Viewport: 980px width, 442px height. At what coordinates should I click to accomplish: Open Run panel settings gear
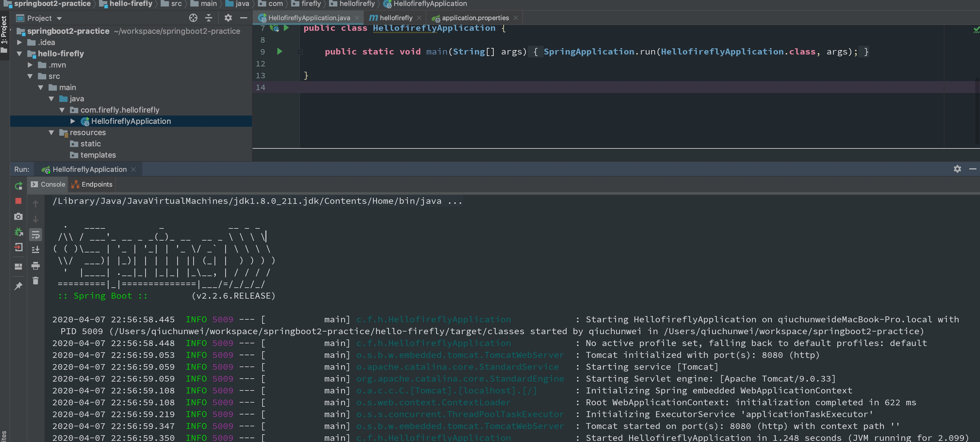pyautogui.click(x=957, y=169)
